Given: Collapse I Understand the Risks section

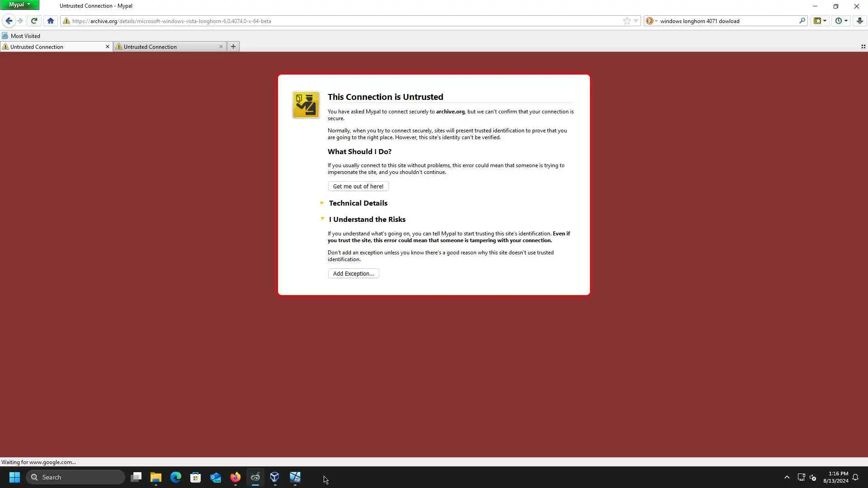Looking at the screenshot, I should pyautogui.click(x=367, y=220).
